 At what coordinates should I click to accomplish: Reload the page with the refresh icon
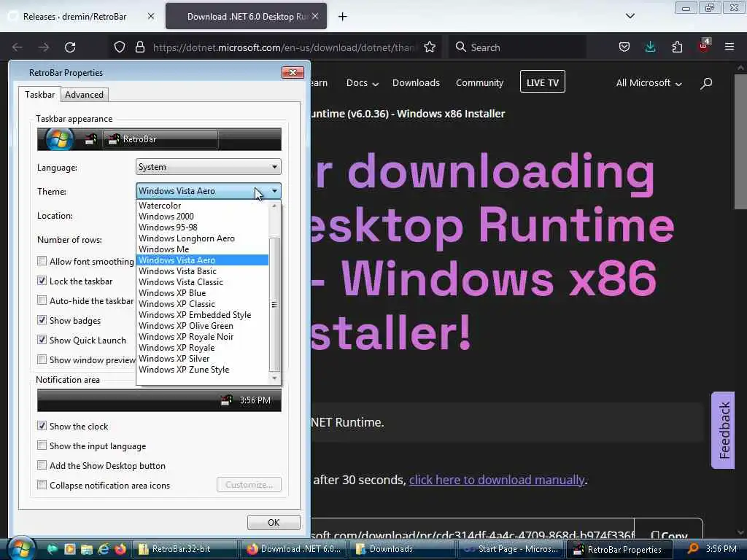[x=70, y=47]
